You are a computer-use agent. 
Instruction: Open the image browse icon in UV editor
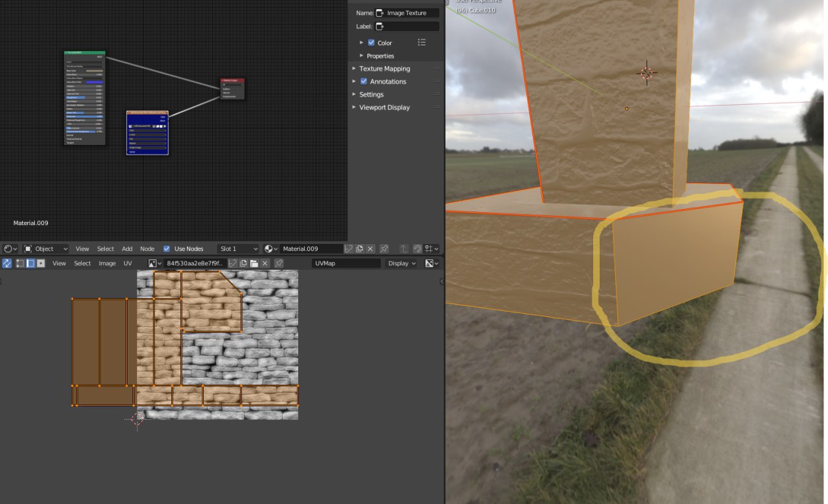[x=155, y=263]
